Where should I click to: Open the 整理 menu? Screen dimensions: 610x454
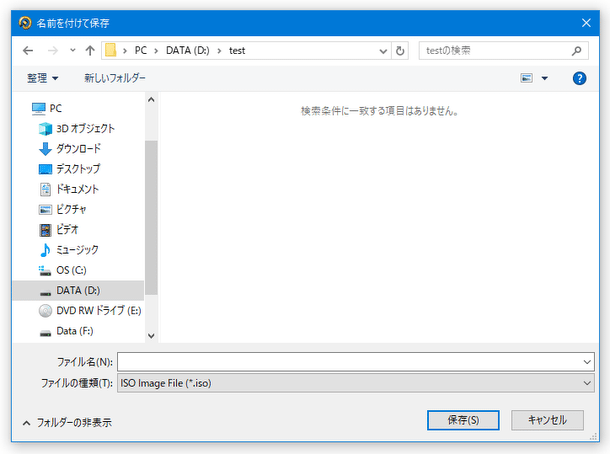43,78
